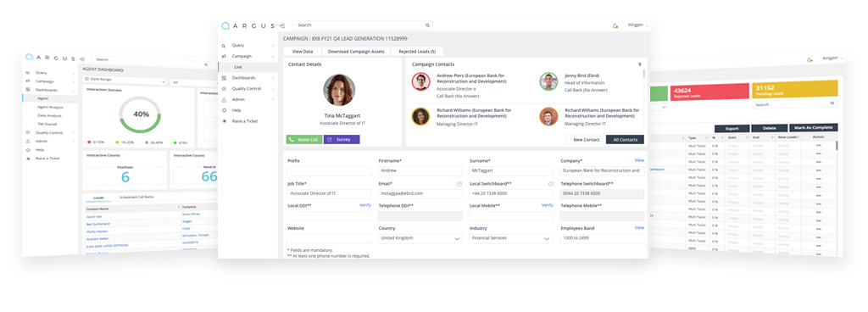Click the green Make Call button
The width and height of the screenshot is (868, 312).
point(304,140)
